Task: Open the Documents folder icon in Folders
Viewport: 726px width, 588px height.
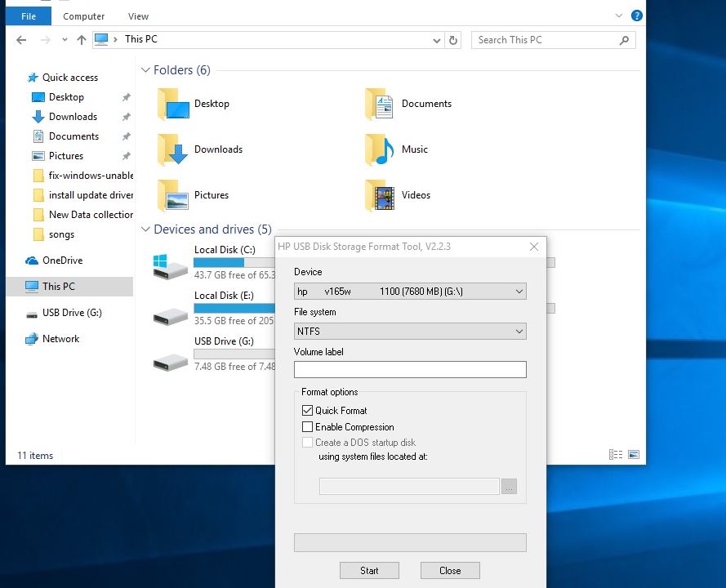Action: (x=380, y=104)
